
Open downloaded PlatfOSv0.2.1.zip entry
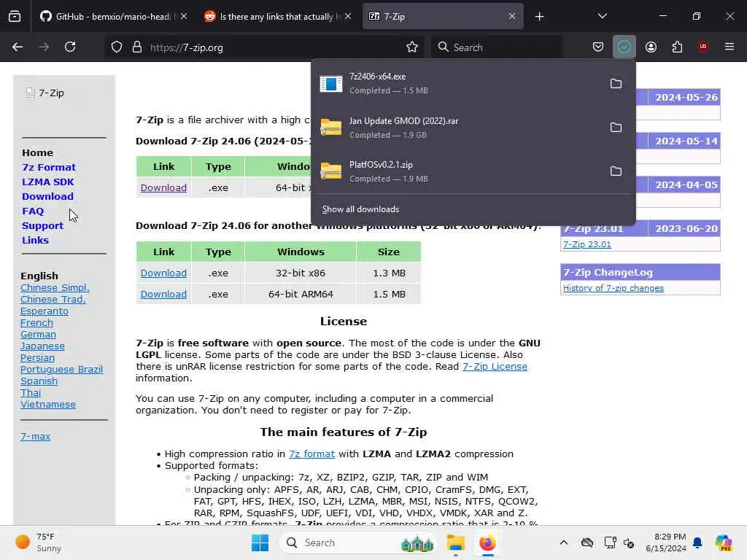[x=457, y=171]
